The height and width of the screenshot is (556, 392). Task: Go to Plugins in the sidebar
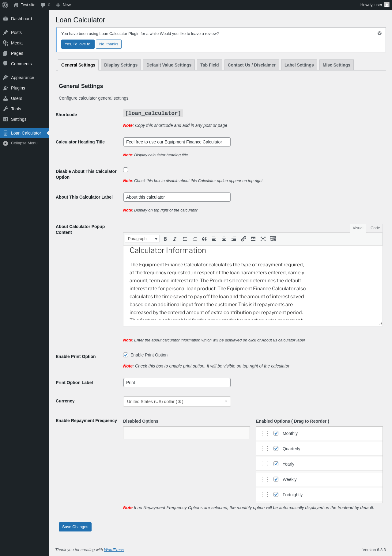[x=24, y=88]
